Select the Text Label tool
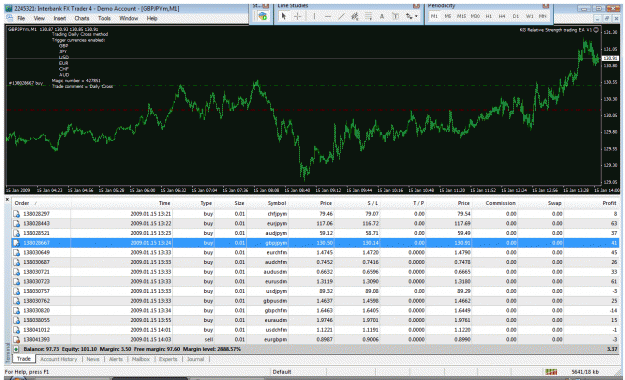Viewport: 625px width, 380px height. pos(395,16)
